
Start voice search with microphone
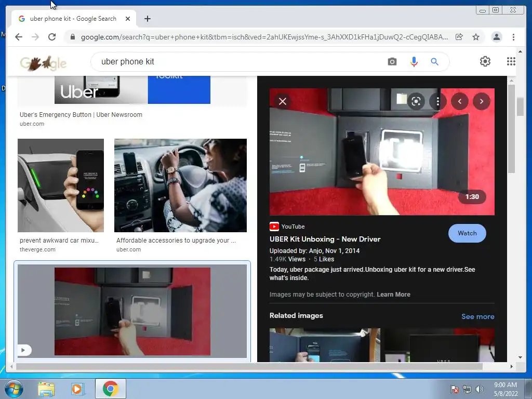tap(414, 62)
